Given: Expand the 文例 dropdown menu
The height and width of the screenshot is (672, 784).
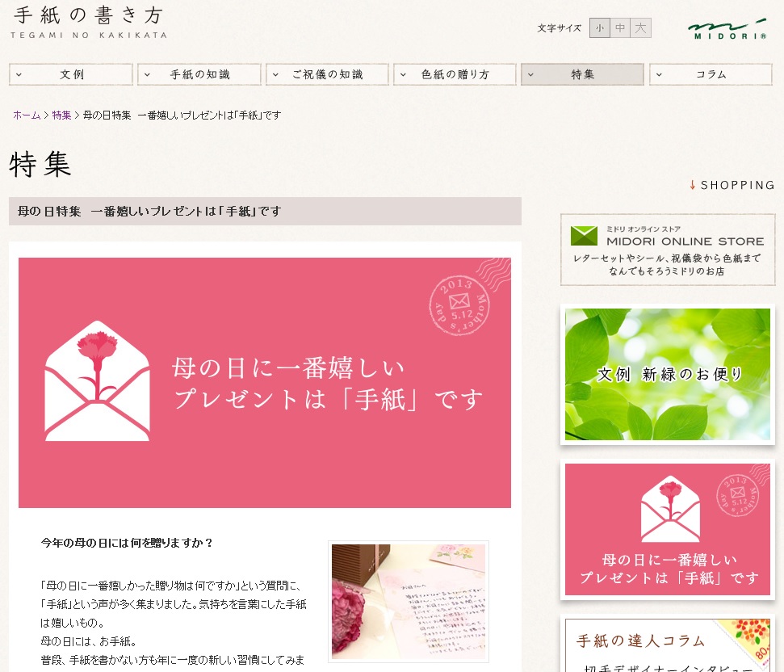Looking at the screenshot, I should (71, 74).
